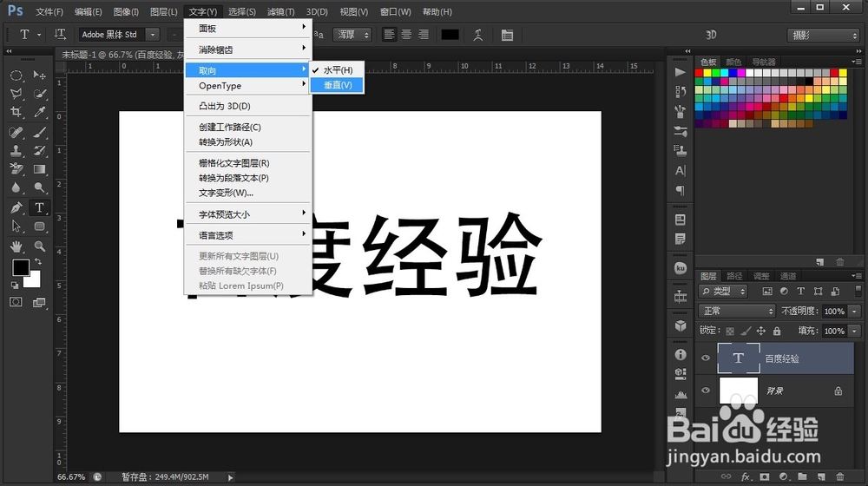Reset default foreground and background colors
This screenshot has width=868, height=486.
point(15,285)
